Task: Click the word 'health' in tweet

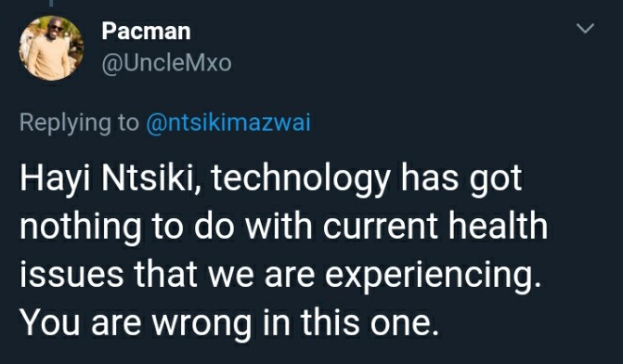Action: 498,226
